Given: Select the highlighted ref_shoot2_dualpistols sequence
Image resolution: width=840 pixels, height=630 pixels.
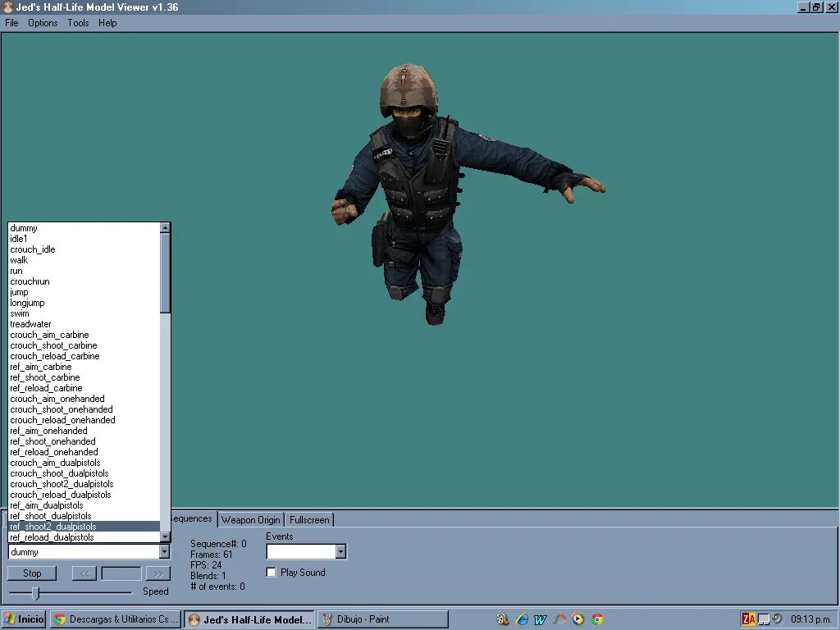Looking at the screenshot, I should (84, 527).
